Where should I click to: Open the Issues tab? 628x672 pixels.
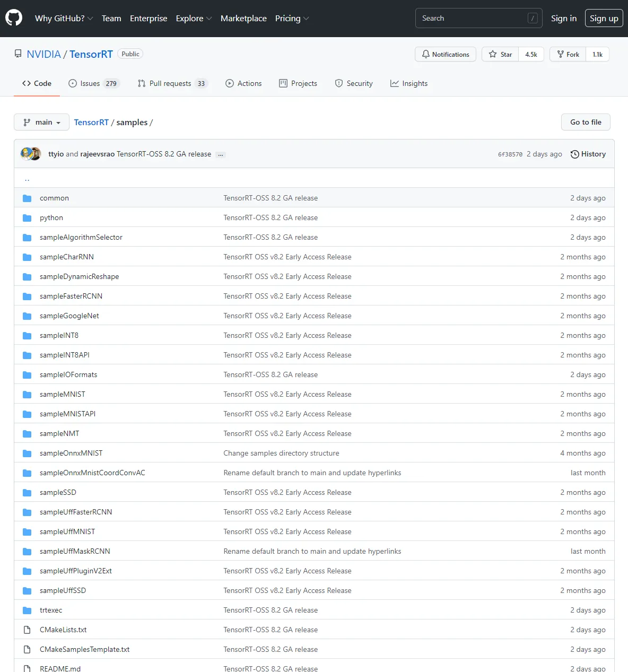pos(94,83)
